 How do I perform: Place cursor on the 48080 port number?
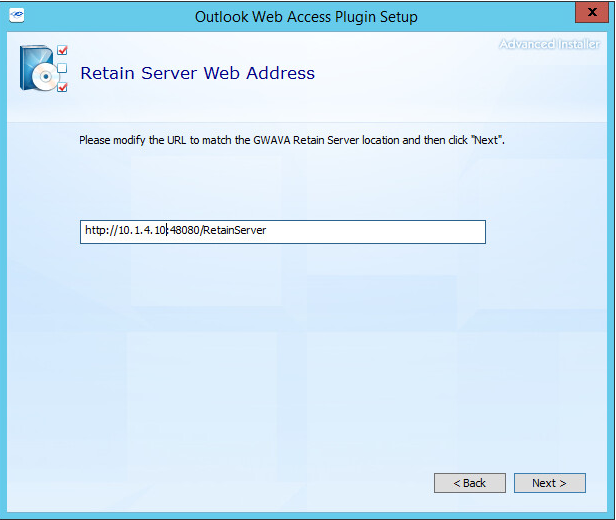pyautogui.click(x=184, y=231)
